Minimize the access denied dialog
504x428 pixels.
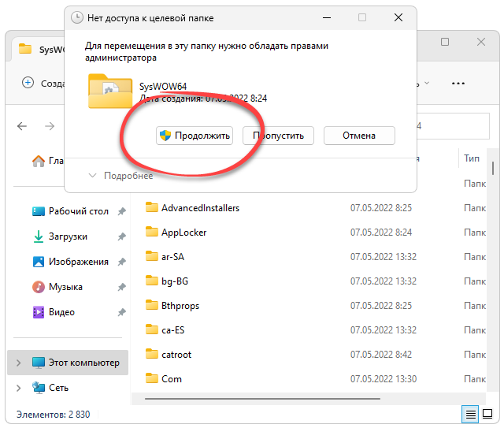pyautogui.click(x=327, y=17)
